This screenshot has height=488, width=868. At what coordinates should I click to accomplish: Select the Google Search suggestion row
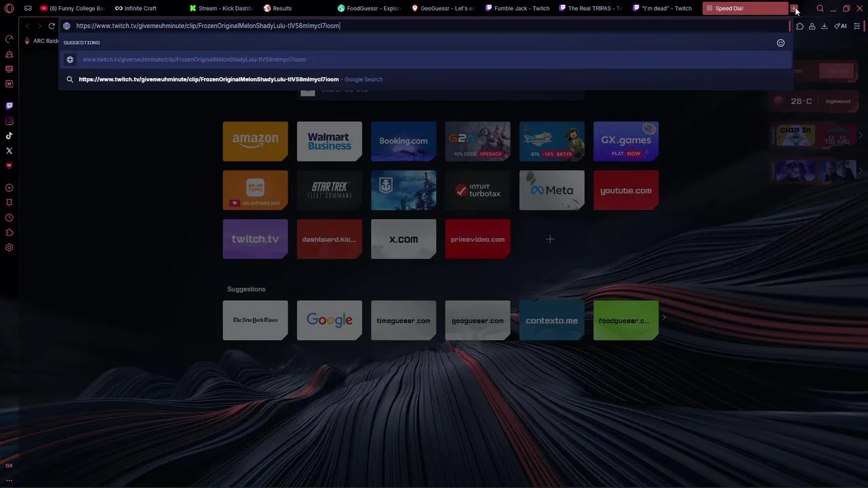[x=425, y=79]
